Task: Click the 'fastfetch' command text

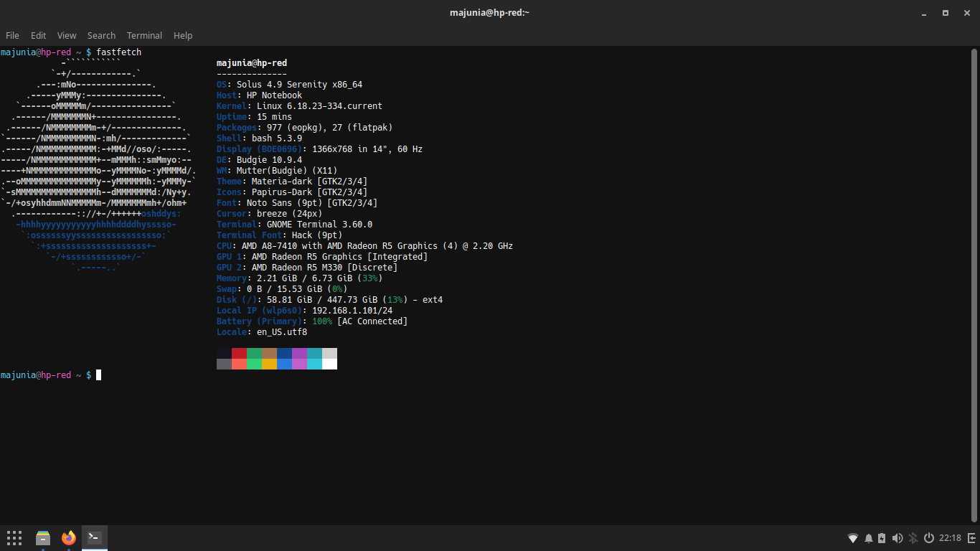Action: coord(119,52)
